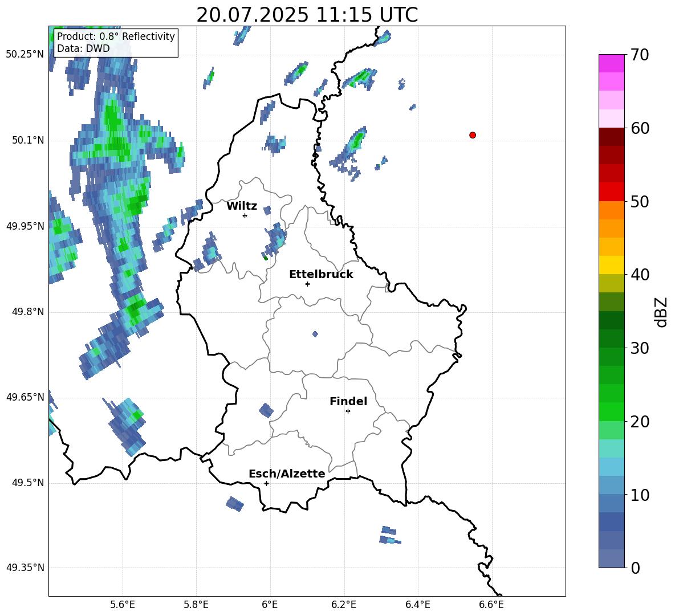Click the 49.5°N latitude label
Image resolution: width=675 pixels, height=616 pixels.
[28, 483]
